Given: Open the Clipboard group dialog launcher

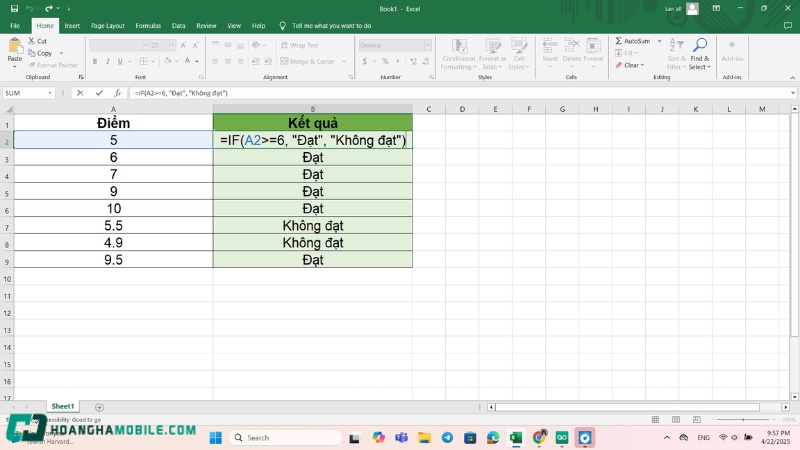Looking at the screenshot, I should [81, 77].
